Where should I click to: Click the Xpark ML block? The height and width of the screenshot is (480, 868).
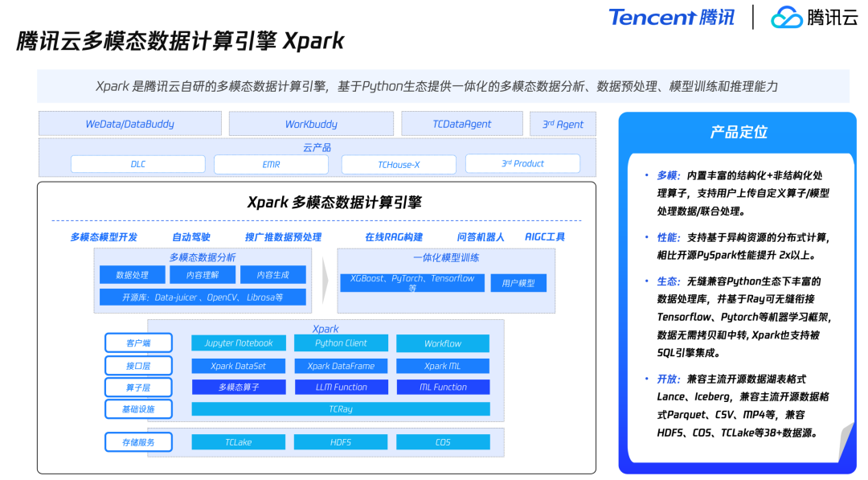(443, 366)
